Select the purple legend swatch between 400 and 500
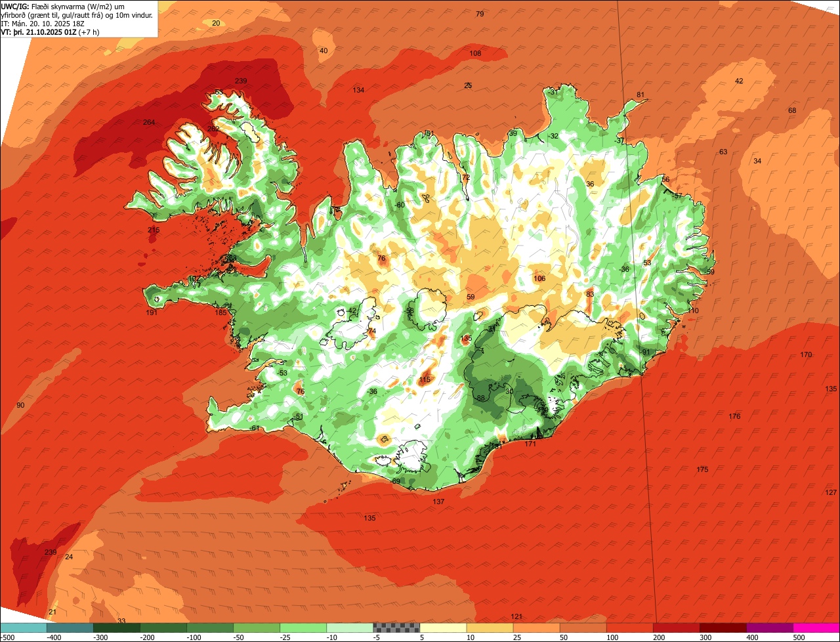This screenshot has height=642, width=840. click(x=770, y=628)
